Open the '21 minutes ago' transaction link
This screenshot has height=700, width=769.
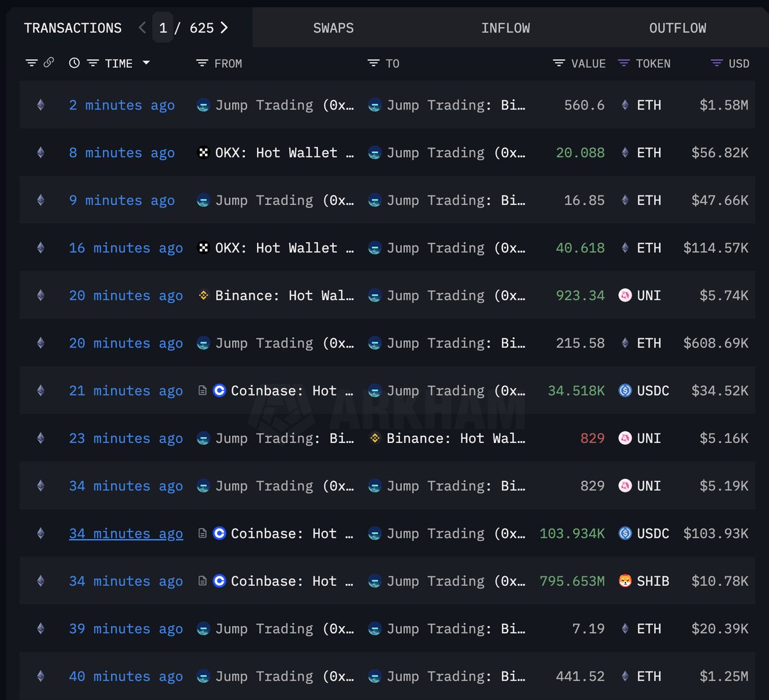click(126, 390)
